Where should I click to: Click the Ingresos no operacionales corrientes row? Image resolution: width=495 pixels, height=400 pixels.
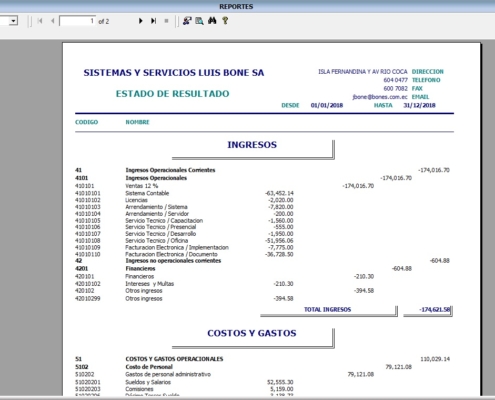tap(262, 261)
